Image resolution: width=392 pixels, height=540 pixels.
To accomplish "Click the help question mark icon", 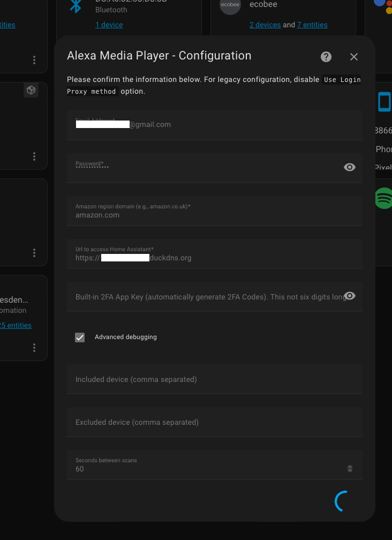I will click(x=326, y=56).
